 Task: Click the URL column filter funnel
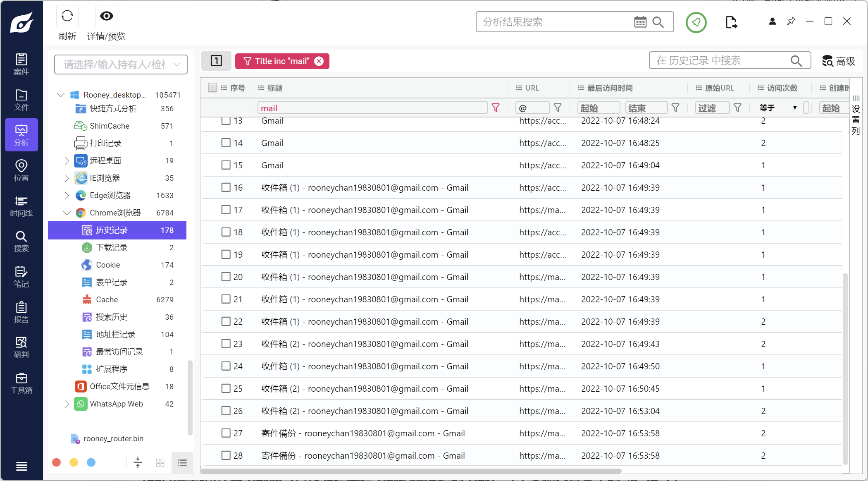point(558,108)
